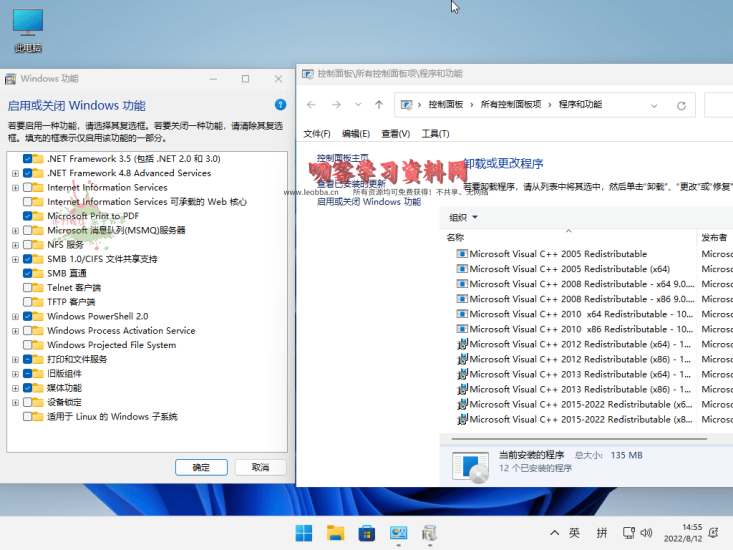733x550 pixels.
Task: Open the 编辑(E) menu
Action: (356, 134)
